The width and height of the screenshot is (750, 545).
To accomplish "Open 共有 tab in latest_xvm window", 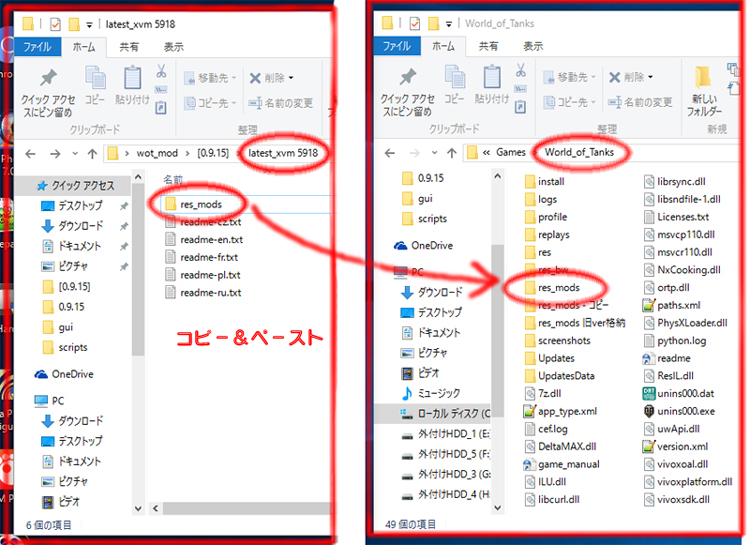I will pyautogui.click(x=129, y=47).
